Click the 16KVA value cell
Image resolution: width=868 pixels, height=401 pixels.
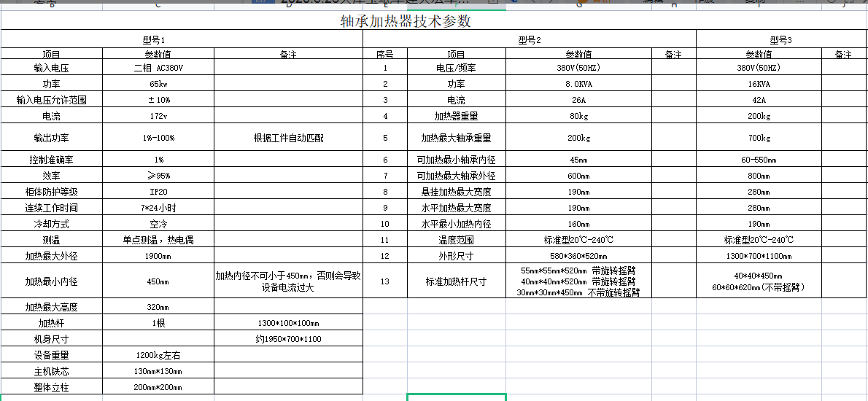[x=759, y=84]
